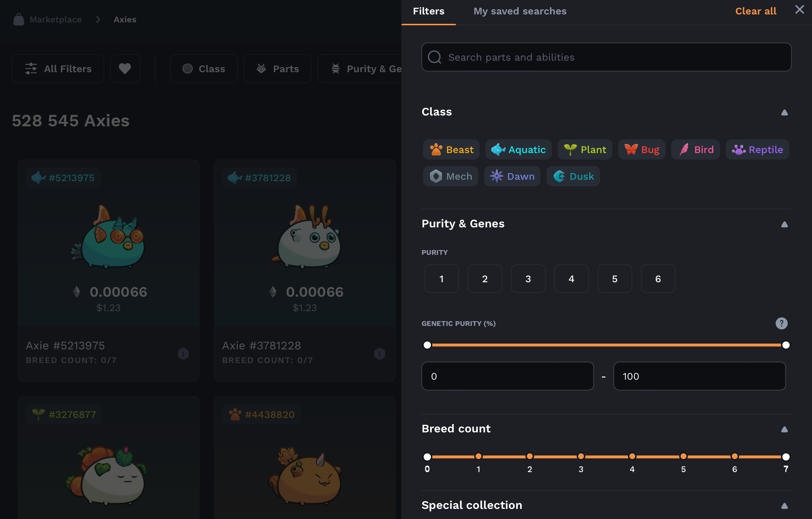Click Clear all filters
This screenshot has width=812, height=519.
click(x=756, y=11)
